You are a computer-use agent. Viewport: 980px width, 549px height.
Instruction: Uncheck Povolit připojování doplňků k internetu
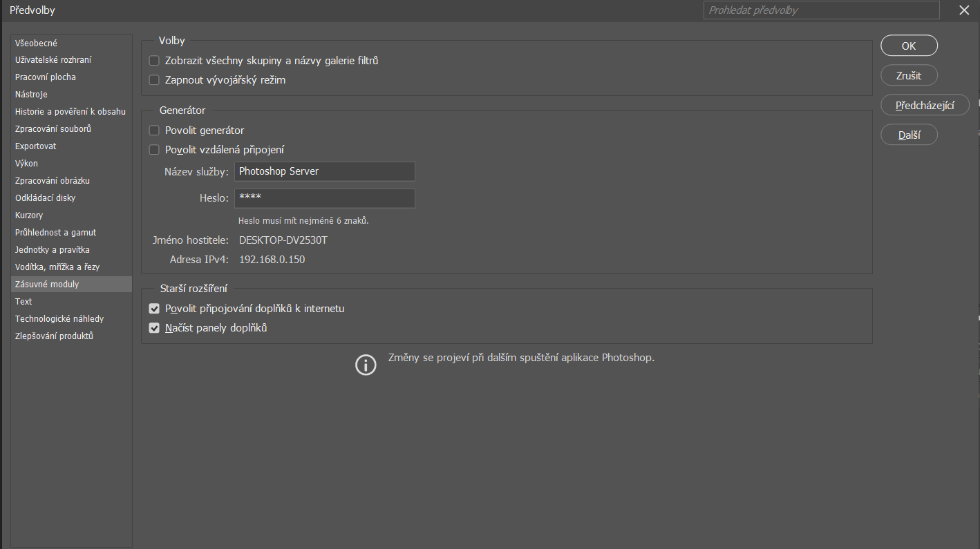pyautogui.click(x=154, y=309)
